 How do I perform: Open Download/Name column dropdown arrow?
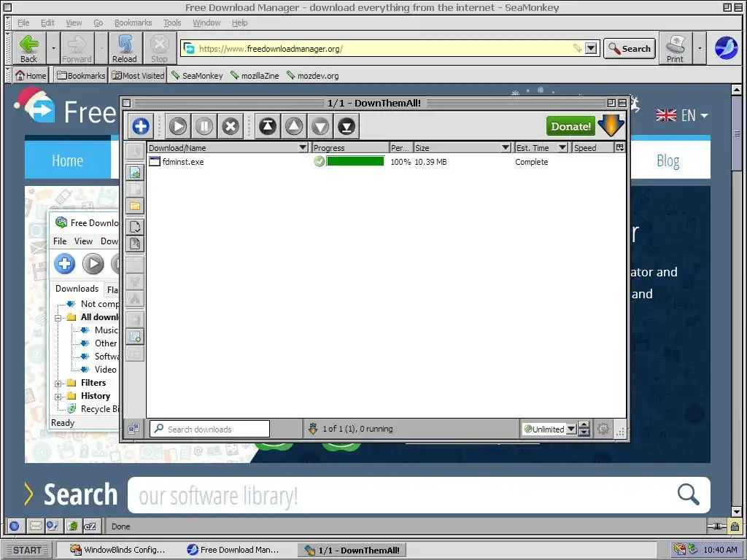click(x=303, y=147)
